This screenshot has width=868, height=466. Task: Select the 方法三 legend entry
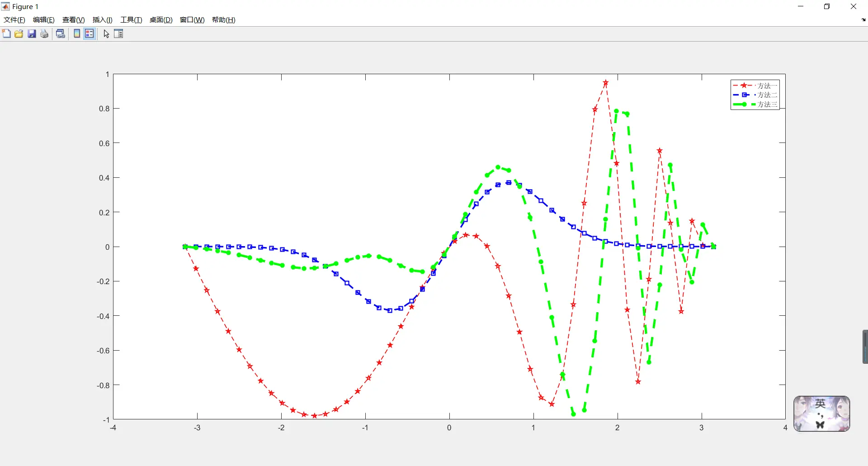tap(755, 105)
